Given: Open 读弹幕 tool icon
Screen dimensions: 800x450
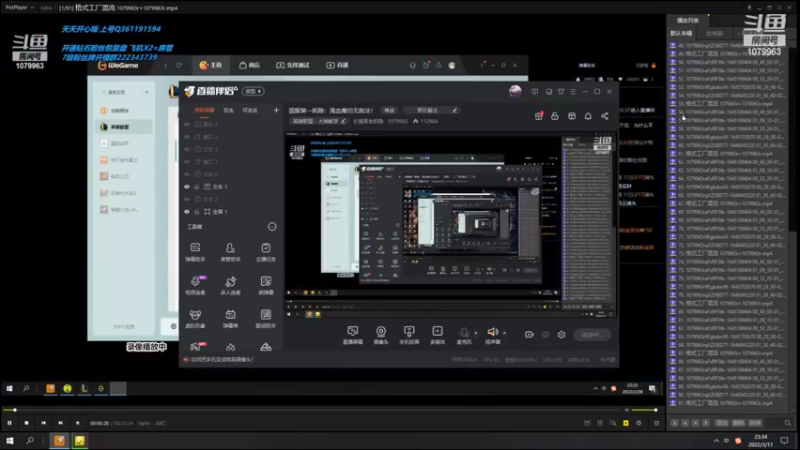Looking at the screenshot, I should pyautogui.click(x=265, y=285).
